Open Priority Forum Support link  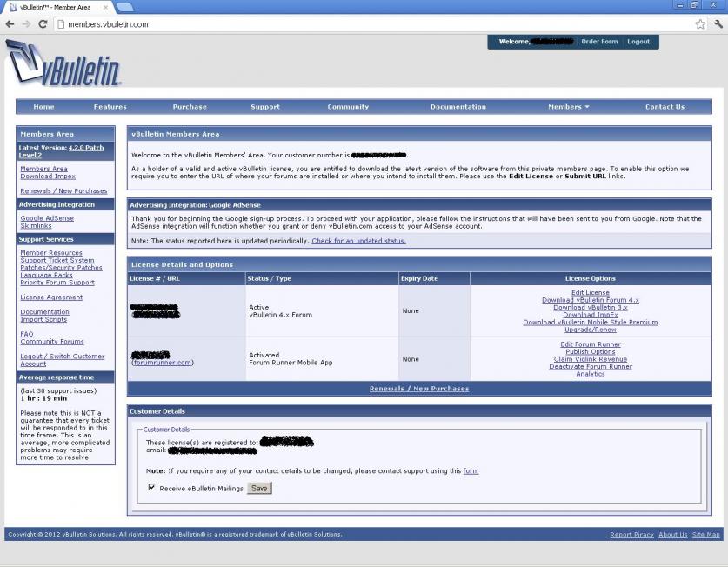pos(57,283)
